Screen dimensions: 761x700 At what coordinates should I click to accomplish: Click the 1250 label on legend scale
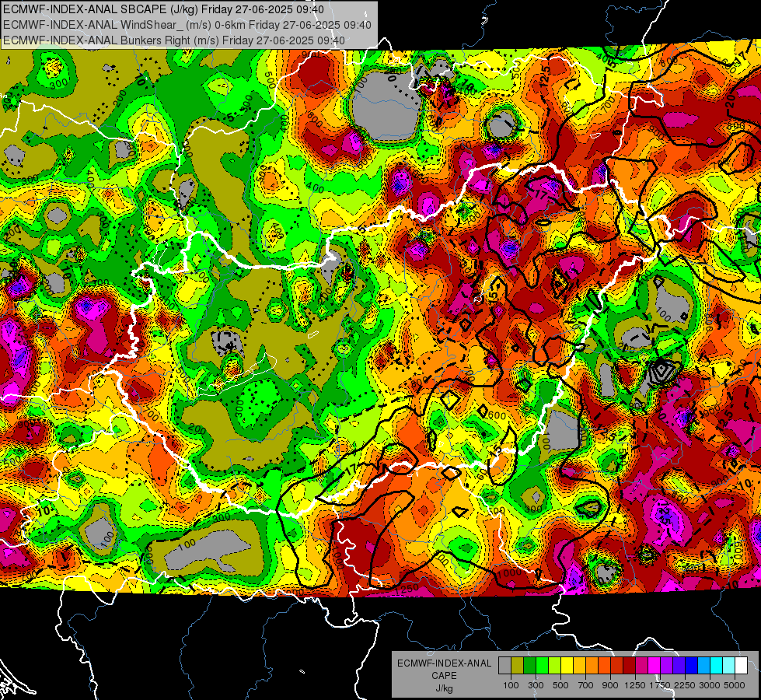click(x=636, y=685)
